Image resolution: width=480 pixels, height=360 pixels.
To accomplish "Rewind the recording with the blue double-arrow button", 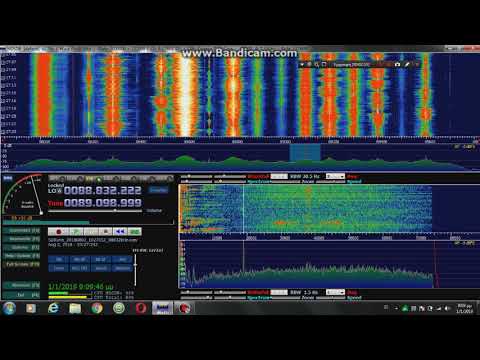I will point(120,231).
